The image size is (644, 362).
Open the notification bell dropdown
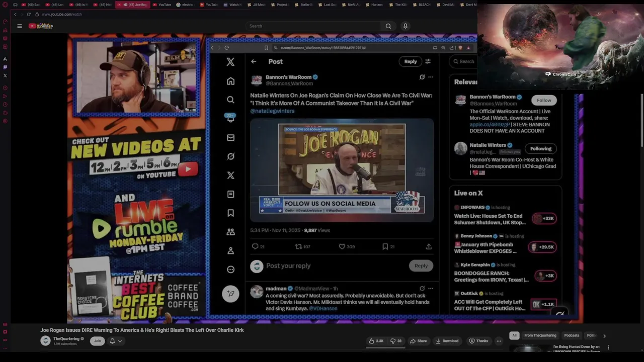(115, 341)
